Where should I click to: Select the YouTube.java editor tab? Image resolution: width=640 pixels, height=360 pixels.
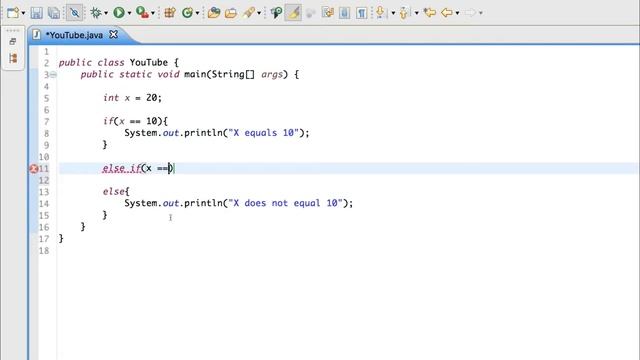[74, 35]
